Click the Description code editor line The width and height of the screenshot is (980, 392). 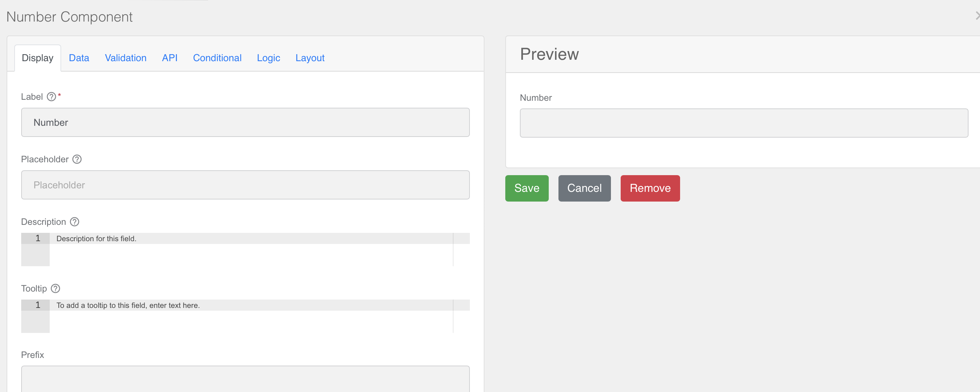click(x=251, y=239)
